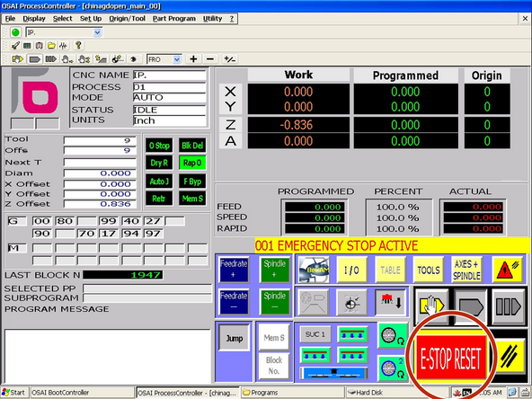The height and width of the screenshot is (399, 532).
Task: Click the red warning triangle alarm icon
Action: [x=508, y=270]
